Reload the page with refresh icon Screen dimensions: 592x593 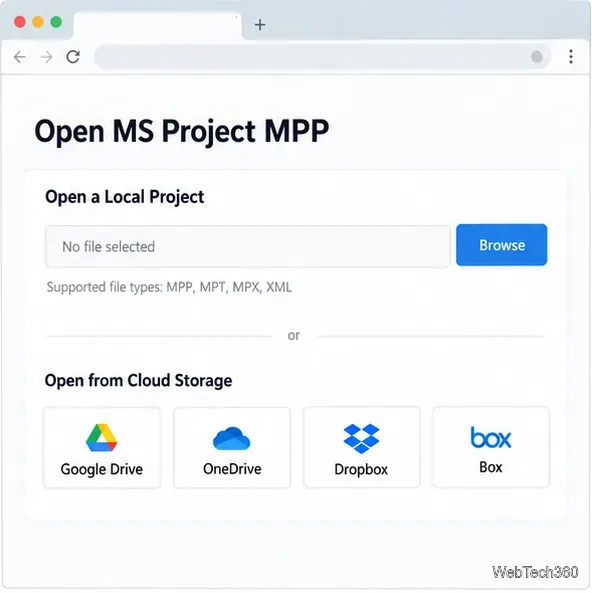(73, 57)
